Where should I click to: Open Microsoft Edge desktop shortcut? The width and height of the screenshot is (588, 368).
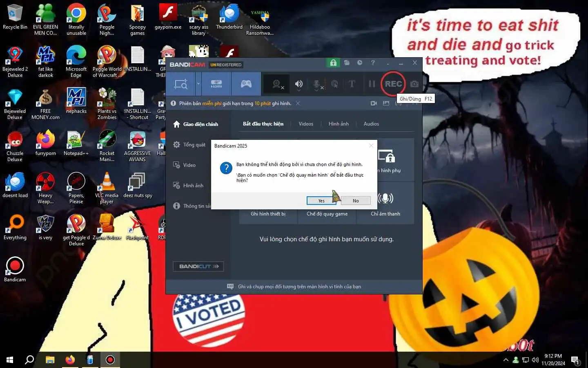[x=76, y=61]
